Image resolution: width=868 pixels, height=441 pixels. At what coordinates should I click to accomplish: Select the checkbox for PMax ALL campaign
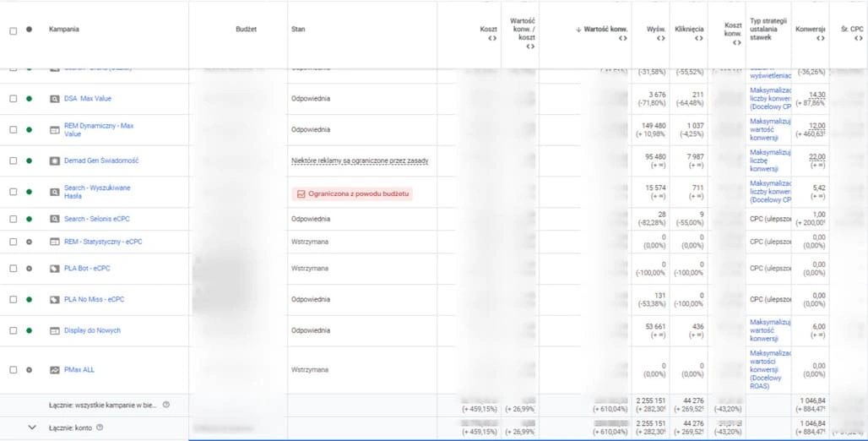tap(13, 370)
